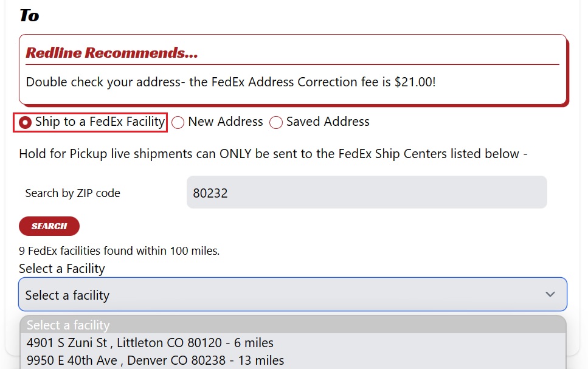
Task: Click the Hold for Pickup instruction text
Action: pyautogui.click(x=273, y=154)
